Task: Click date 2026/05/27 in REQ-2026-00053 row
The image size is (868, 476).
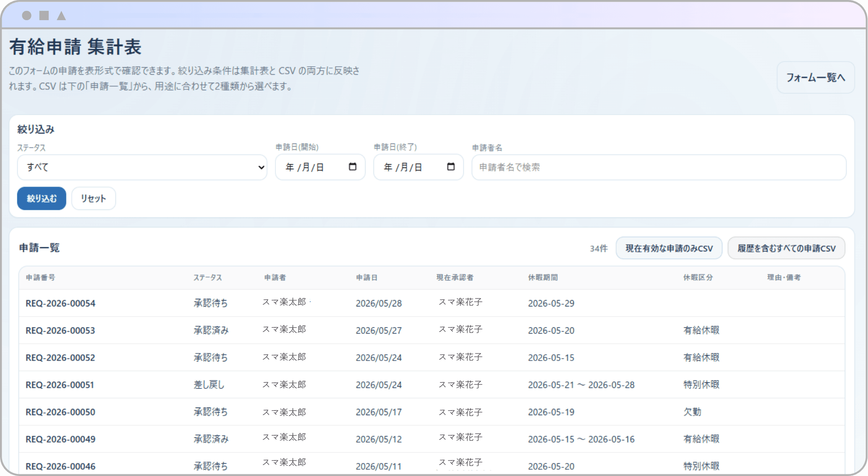Action: pyautogui.click(x=379, y=330)
